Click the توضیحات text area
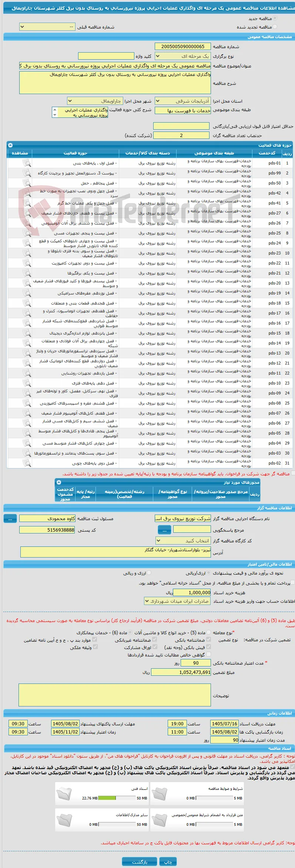 (115, 695)
